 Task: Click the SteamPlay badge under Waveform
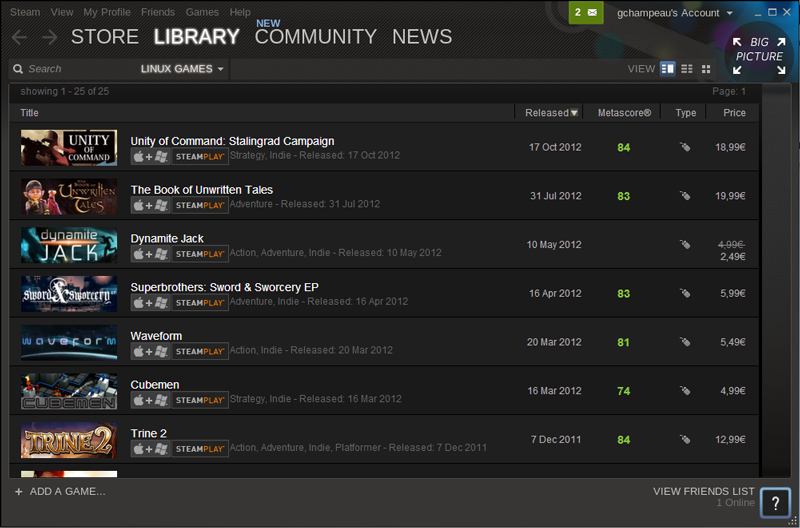(x=200, y=351)
